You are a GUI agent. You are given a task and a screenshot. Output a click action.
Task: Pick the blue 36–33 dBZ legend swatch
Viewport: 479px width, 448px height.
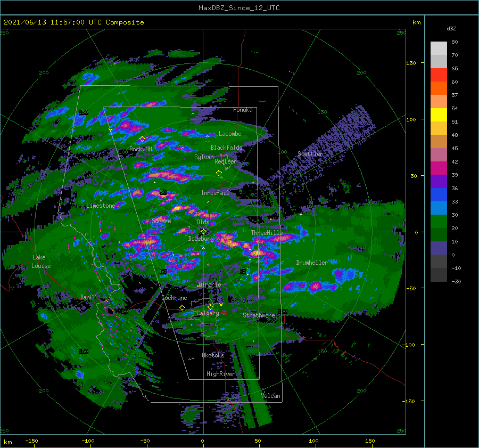(439, 195)
